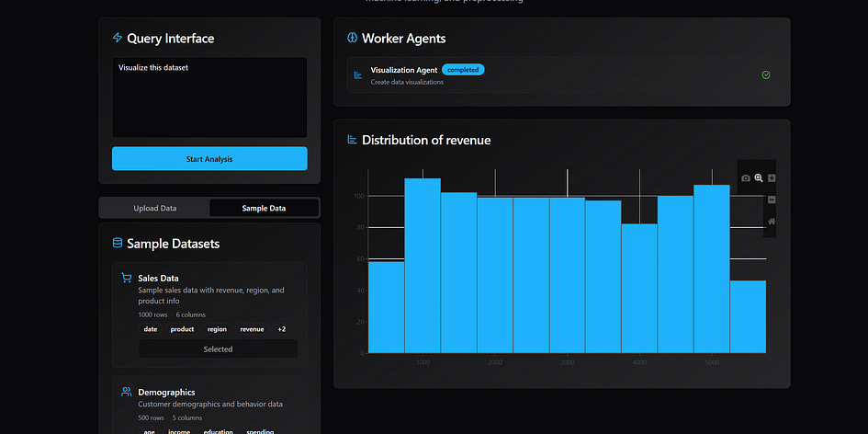Click the 'Query Interface' heading
This screenshot has width=868, height=434.
pyautogui.click(x=171, y=39)
